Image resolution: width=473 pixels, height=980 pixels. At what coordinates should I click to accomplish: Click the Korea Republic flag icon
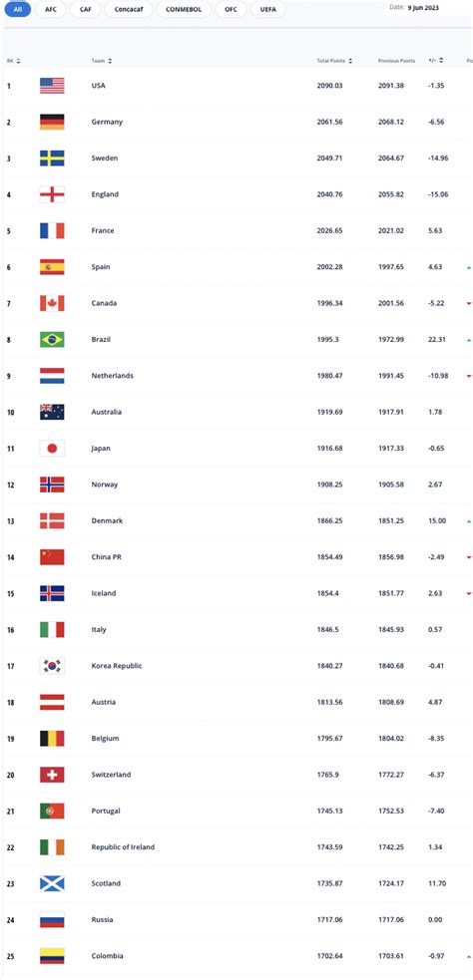[52, 666]
